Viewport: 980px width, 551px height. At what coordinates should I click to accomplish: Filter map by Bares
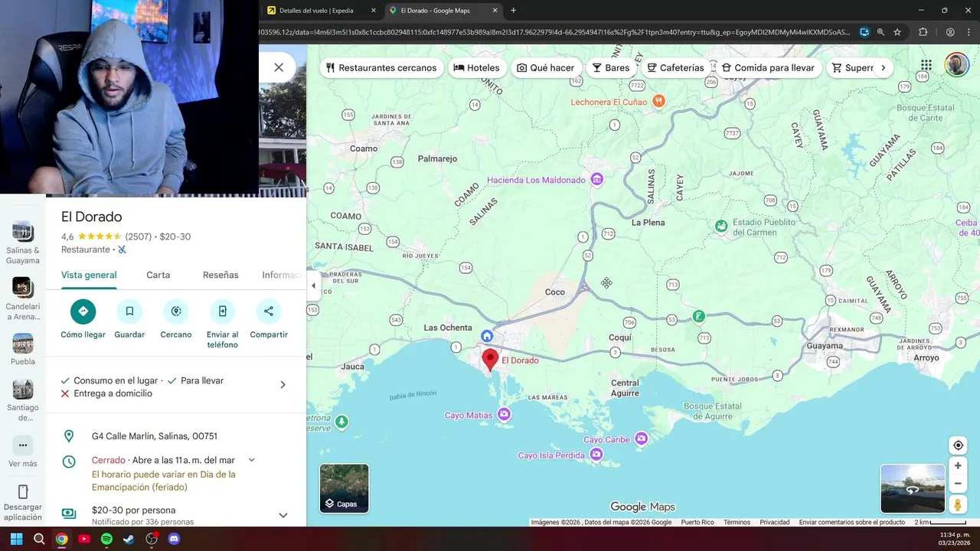611,68
